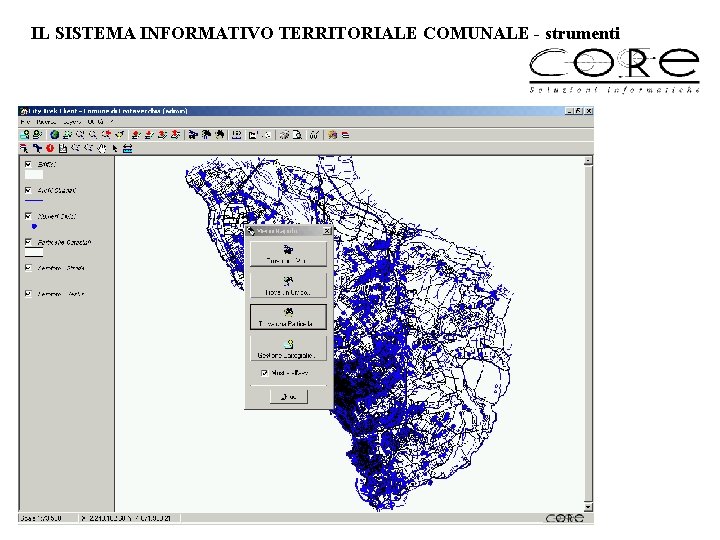Click the red horizontal lines icon at toolbar end

pyautogui.click(x=345, y=135)
